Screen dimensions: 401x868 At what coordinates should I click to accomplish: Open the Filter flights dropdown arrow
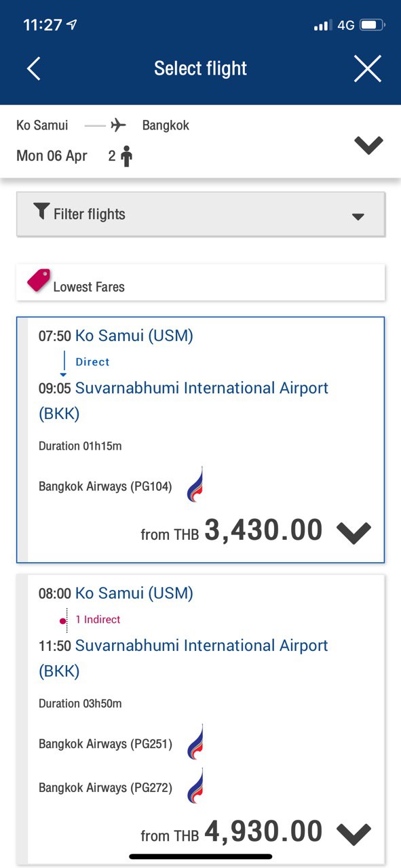(x=358, y=217)
